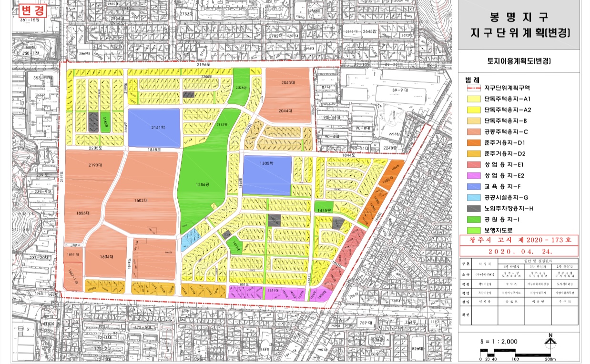Screen dimensions: 590x364
Task: Select the 2193대 apartment parcel
Action: 94,166
